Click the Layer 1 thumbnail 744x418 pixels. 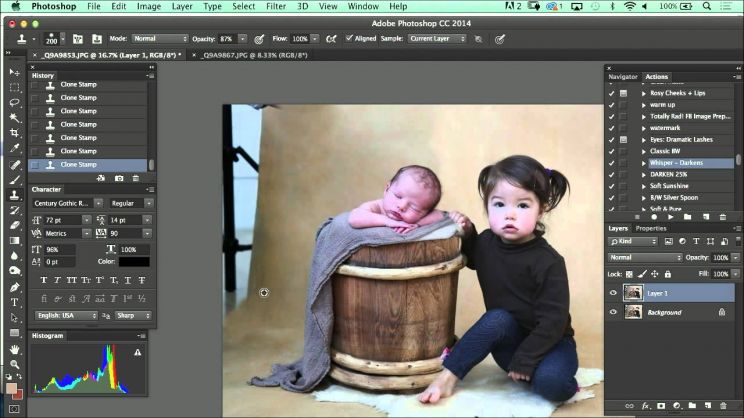tap(632, 293)
